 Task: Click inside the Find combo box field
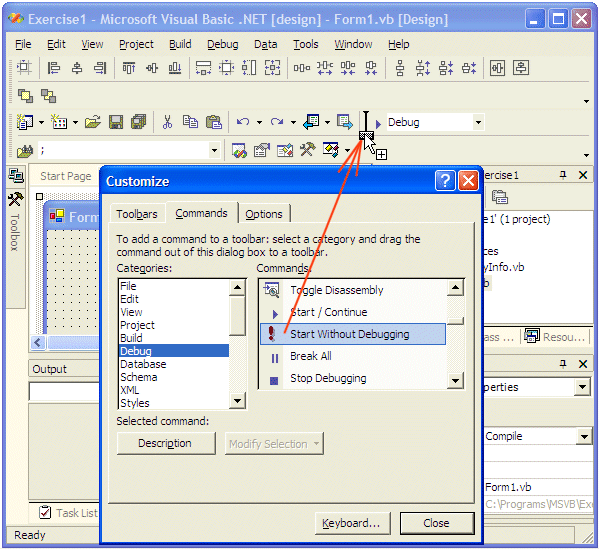click(x=123, y=150)
